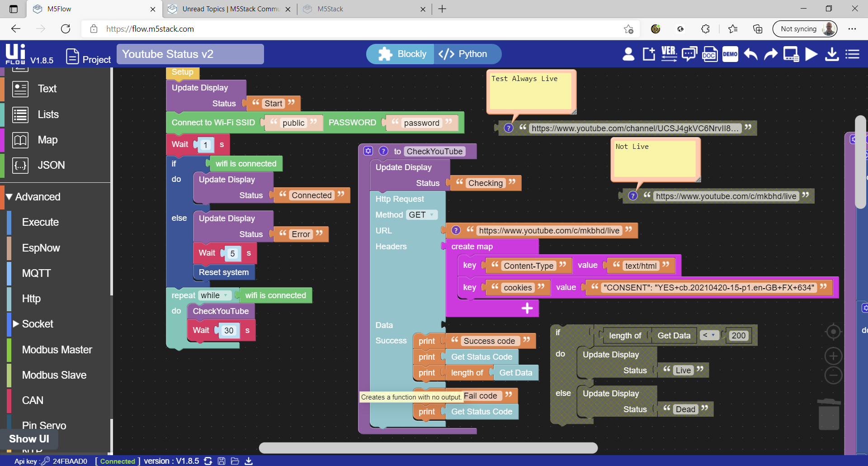Screen dimensions: 868x466
Task: Click the zoom-in plus workspace control
Action: click(x=833, y=356)
